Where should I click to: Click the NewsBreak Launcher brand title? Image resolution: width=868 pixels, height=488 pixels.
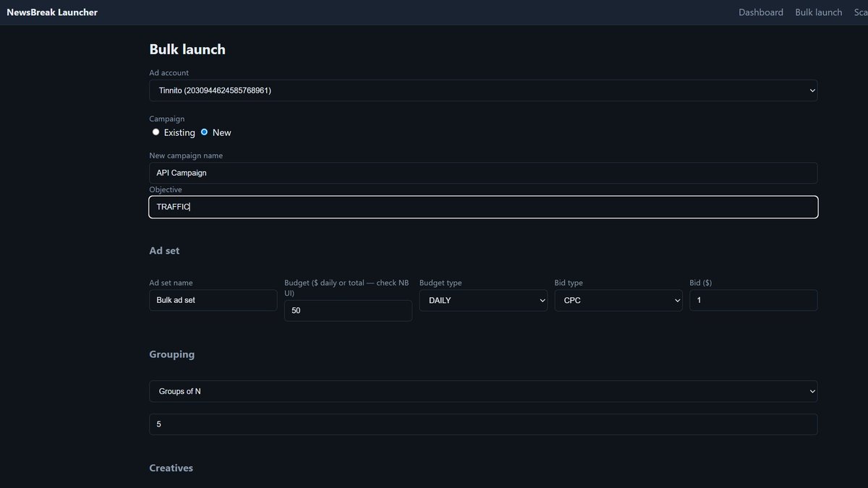tap(52, 12)
